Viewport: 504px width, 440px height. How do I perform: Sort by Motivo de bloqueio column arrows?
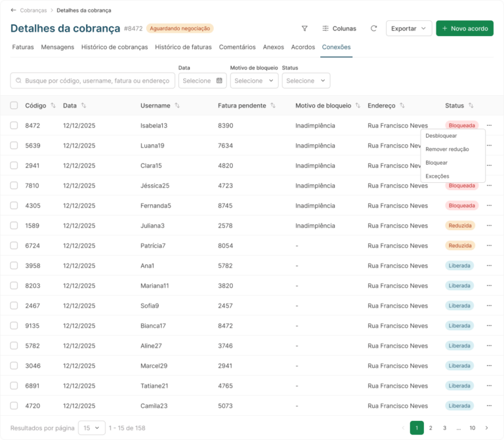[x=358, y=106]
